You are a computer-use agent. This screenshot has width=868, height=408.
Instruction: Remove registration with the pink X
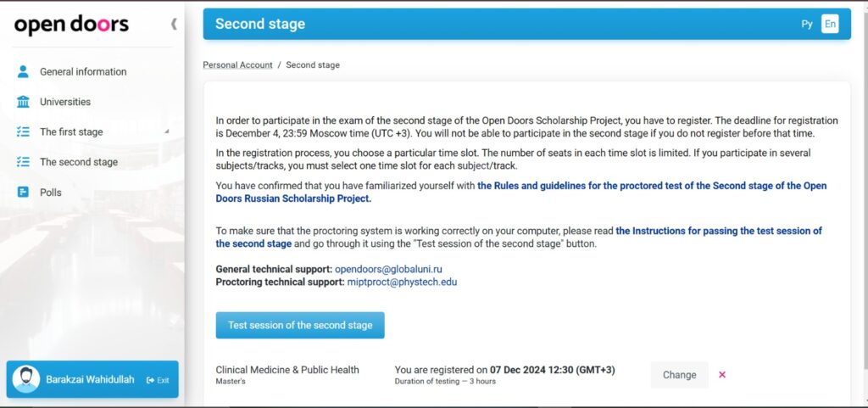coord(722,375)
